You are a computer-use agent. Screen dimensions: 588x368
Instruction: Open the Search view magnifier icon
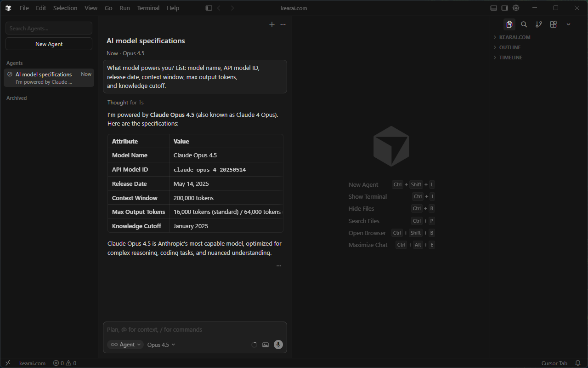(x=524, y=24)
